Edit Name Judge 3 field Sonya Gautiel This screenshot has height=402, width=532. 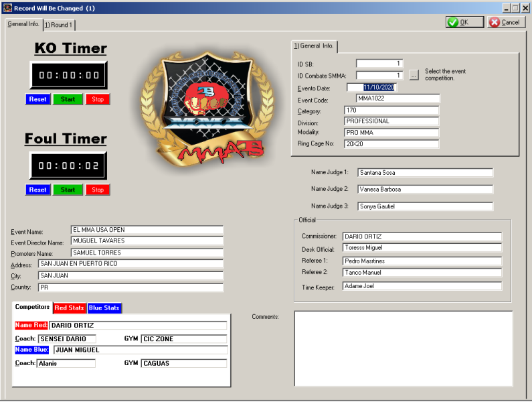425,206
